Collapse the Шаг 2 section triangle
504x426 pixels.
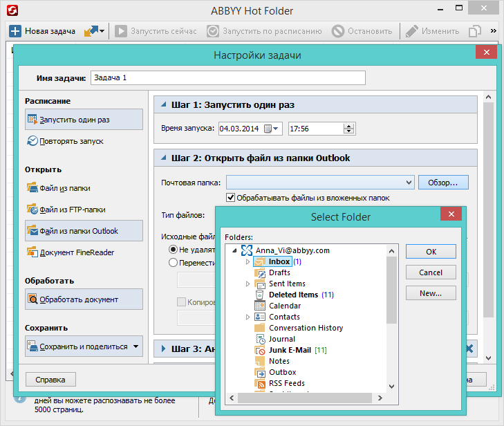tap(164, 158)
